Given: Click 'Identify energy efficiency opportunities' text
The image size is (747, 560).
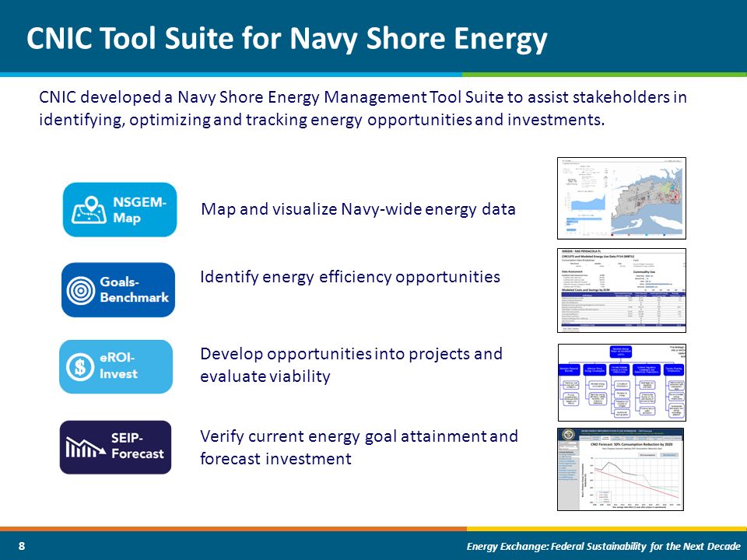Looking at the screenshot, I should [x=350, y=277].
